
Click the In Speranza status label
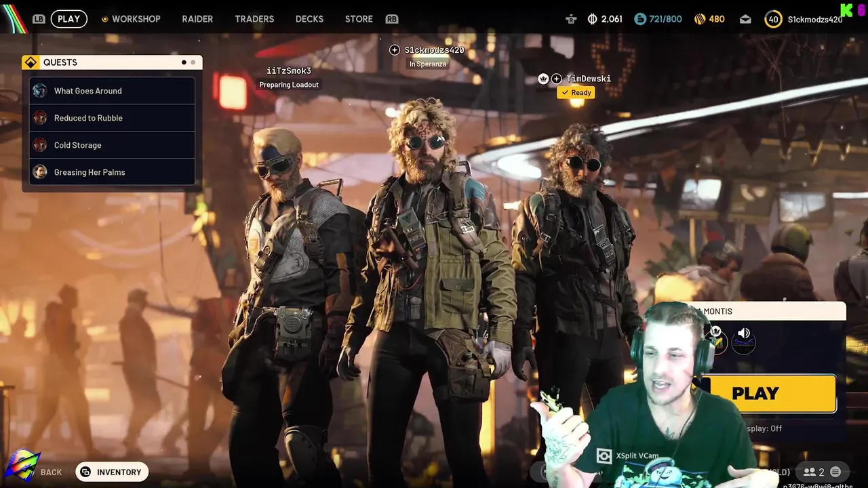tap(427, 64)
